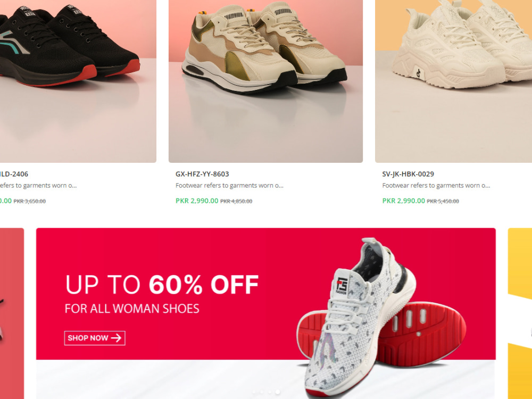Click description text under SV-JK-HBK-0029
Image resolution: width=532 pixels, height=399 pixels.
pos(436,186)
